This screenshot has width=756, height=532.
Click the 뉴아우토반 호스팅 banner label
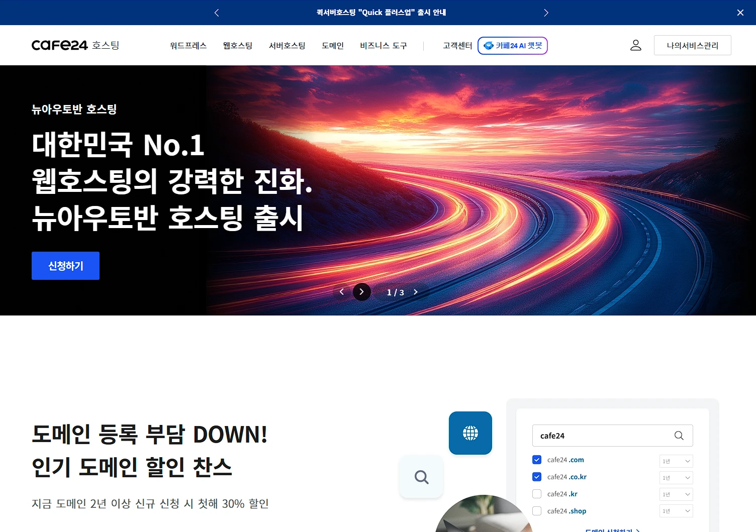74,109
